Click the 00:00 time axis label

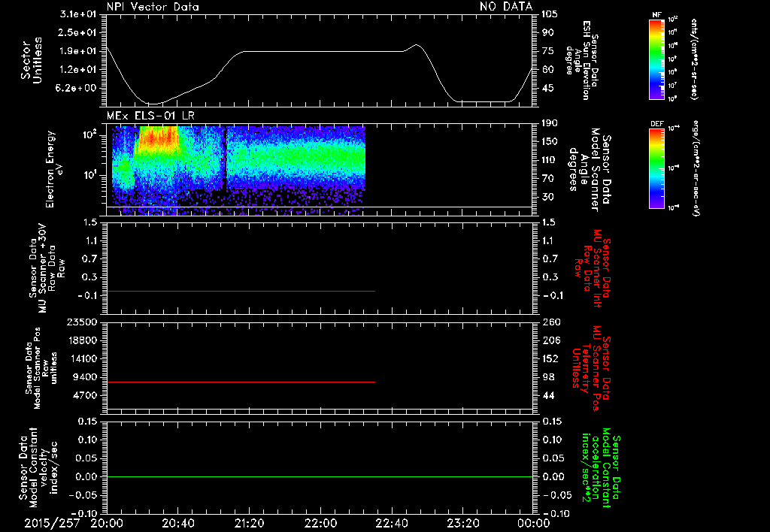pyautogui.click(x=534, y=523)
